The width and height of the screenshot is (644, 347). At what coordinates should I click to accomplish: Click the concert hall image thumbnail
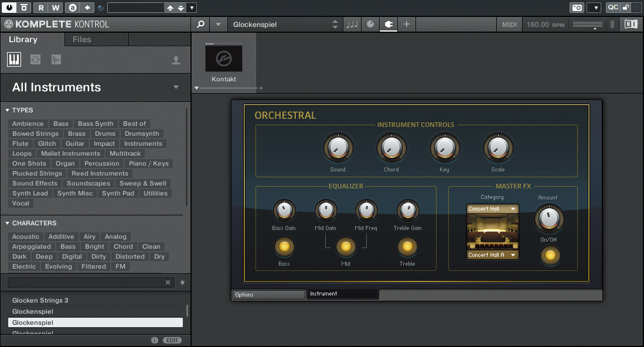(493, 232)
